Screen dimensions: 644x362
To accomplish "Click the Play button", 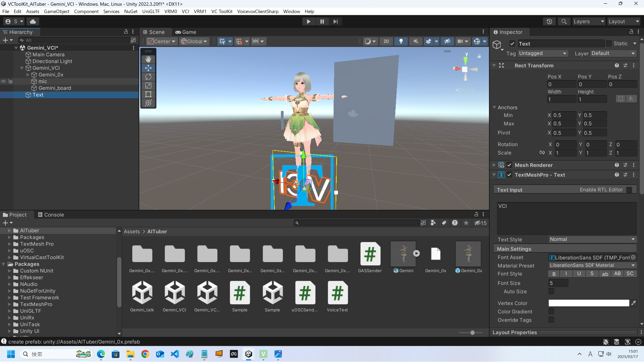I will point(308,21).
